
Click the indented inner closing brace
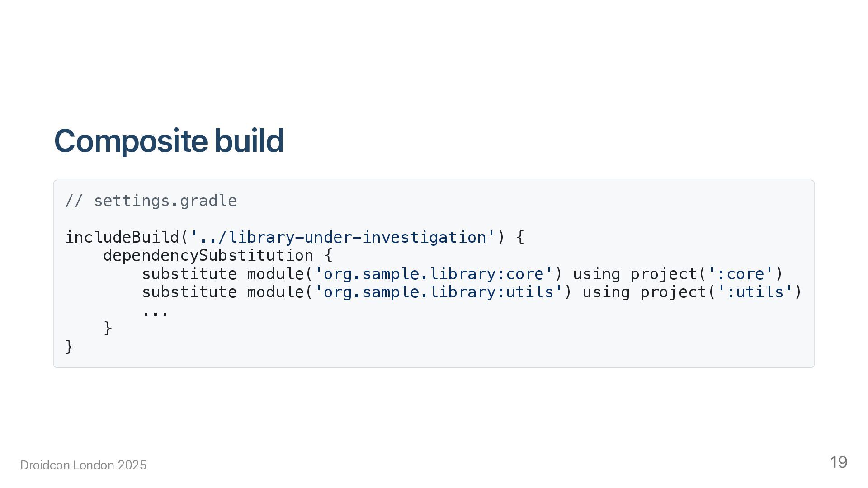[108, 328]
